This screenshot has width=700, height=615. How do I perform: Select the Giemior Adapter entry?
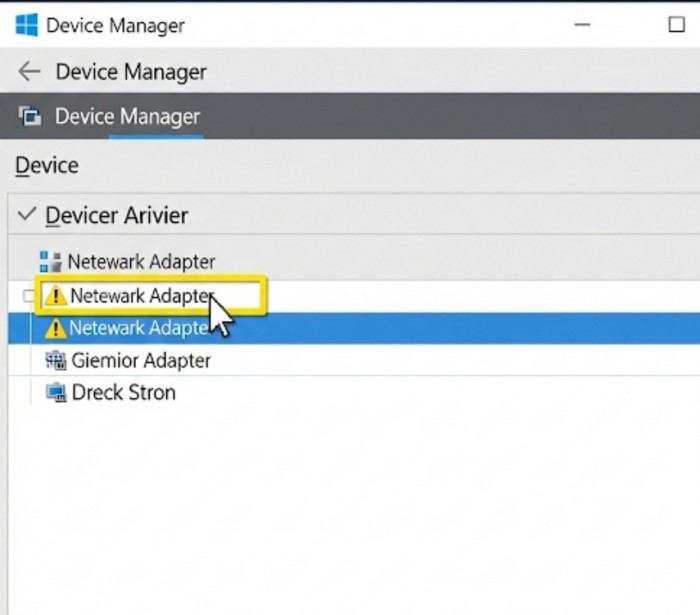141,360
